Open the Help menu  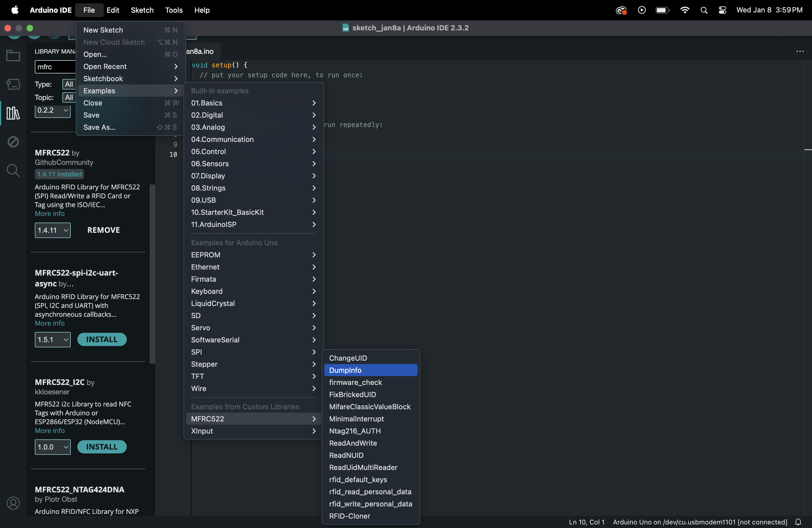coord(202,10)
